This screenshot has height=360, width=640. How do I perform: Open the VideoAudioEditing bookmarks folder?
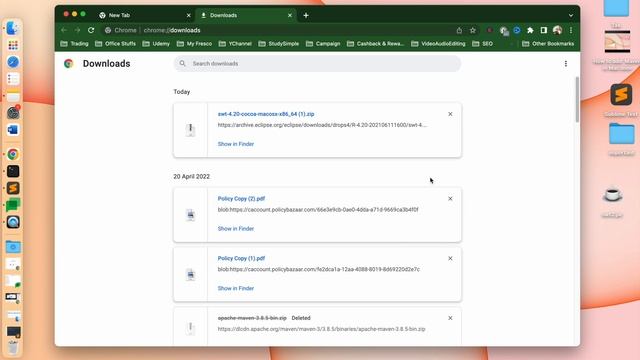438,44
